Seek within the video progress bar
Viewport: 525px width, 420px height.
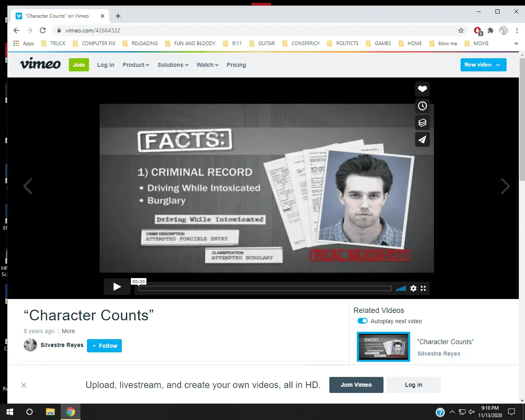pos(265,288)
